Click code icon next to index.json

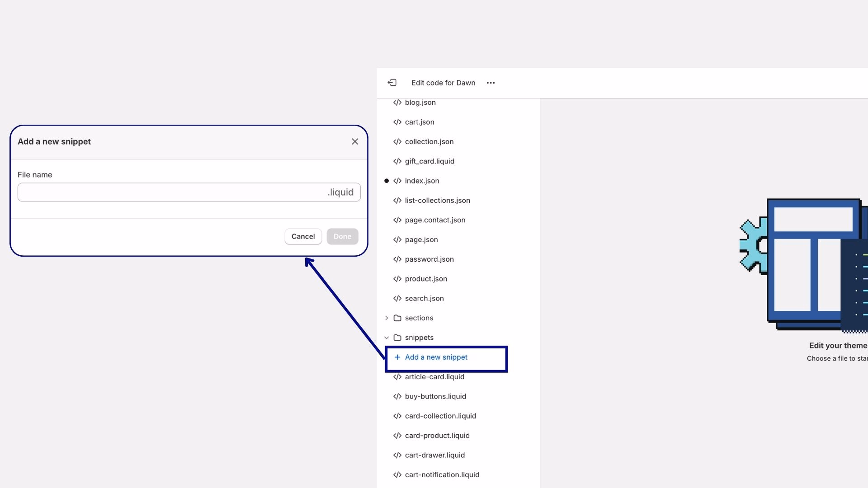397,181
